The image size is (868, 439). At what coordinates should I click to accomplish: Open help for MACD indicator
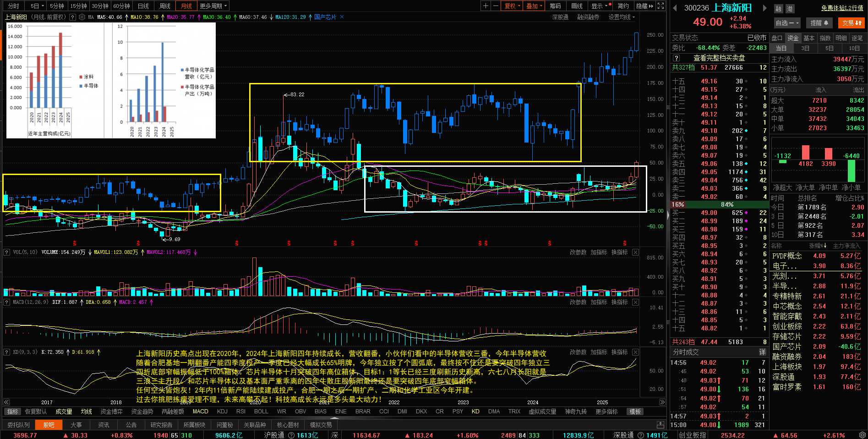click(x=7, y=302)
